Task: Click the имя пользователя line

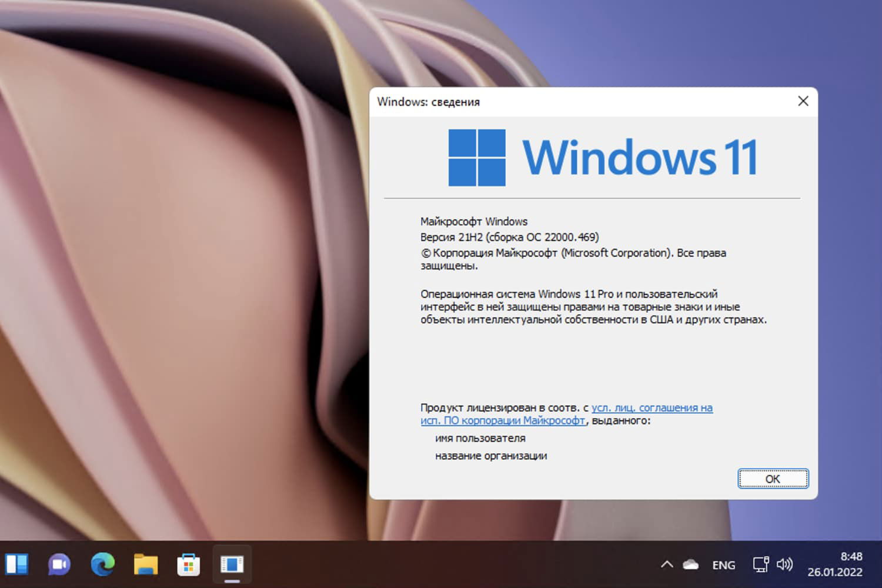Action: (480, 438)
